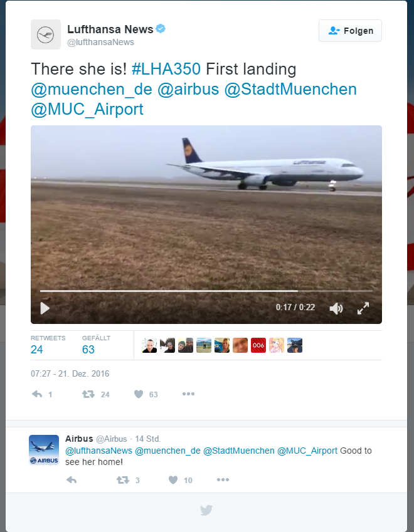The image size is (414, 532).
Task: Like the Airbus reply
Action: pyautogui.click(x=173, y=480)
